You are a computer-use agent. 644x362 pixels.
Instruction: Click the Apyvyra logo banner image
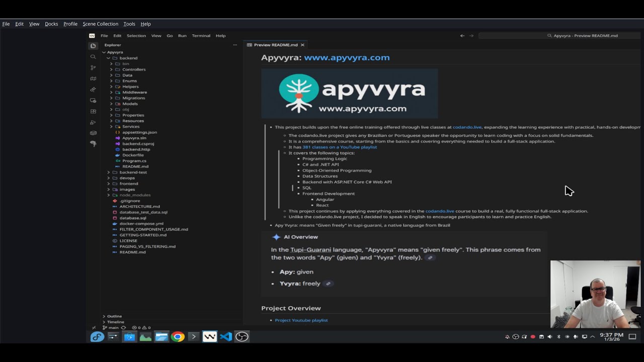[350, 94]
